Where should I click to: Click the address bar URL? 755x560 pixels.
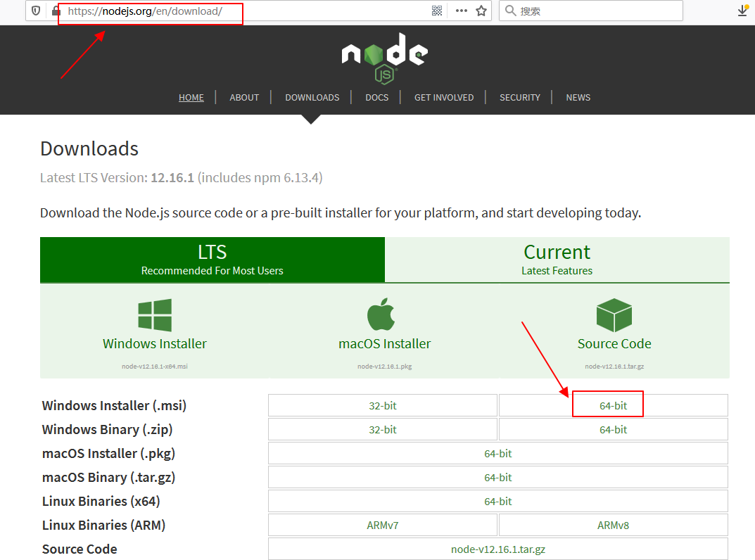150,12
